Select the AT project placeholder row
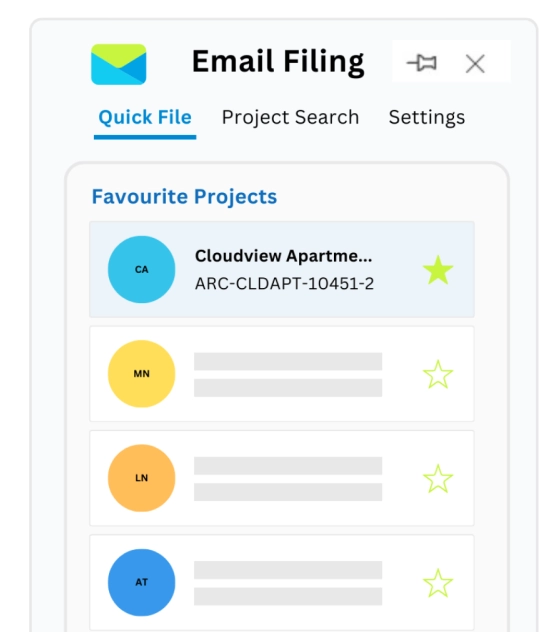 pos(282,582)
